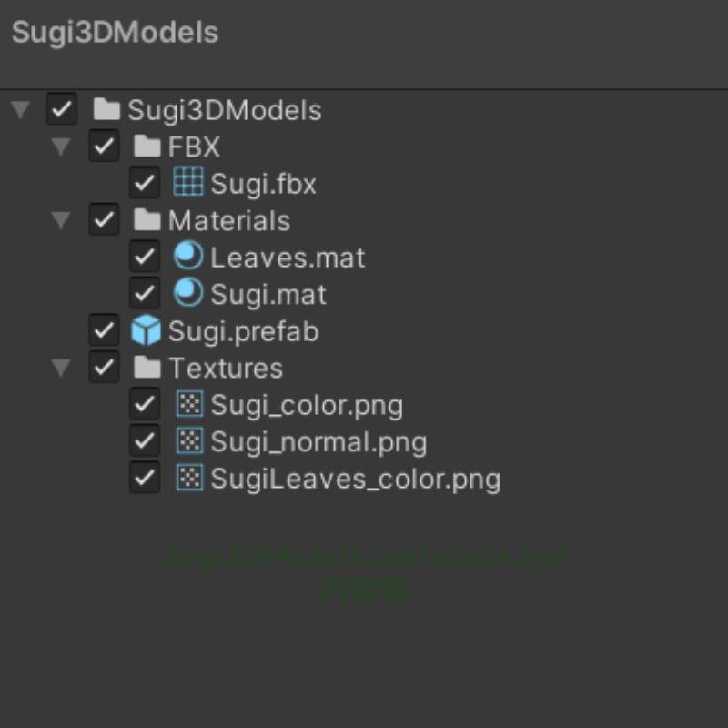The image size is (728, 728).
Task: Select the SugiLeaves_color.png file name
Action: 355,479
